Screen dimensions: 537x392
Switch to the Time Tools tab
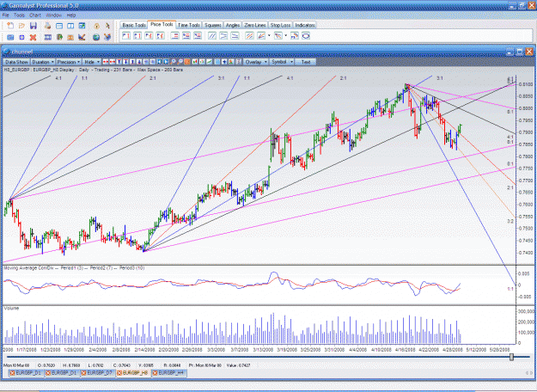click(189, 25)
